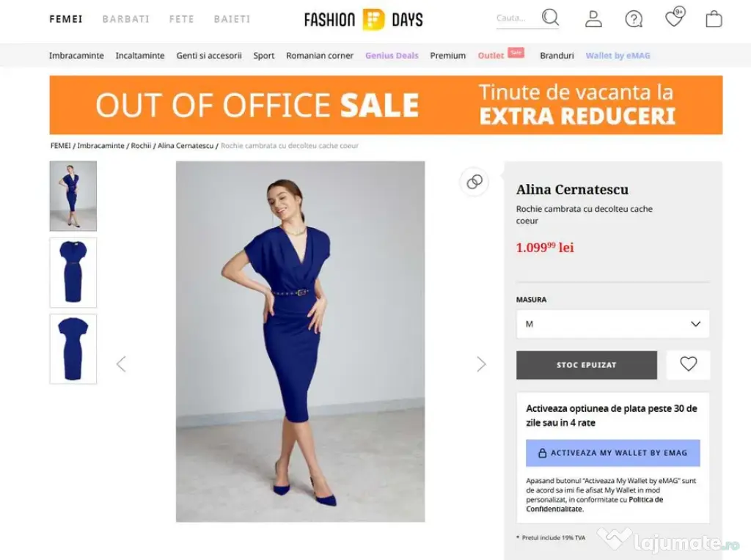The height and width of the screenshot is (560, 751).
Task: Click the search input field
Action: click(516, 19)
